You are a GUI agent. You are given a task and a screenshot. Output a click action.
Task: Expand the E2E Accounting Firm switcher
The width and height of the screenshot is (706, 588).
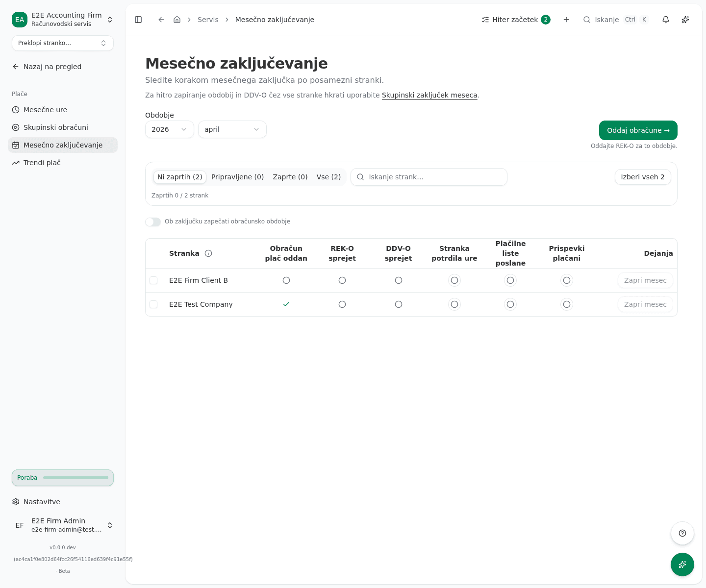point(63,20)
